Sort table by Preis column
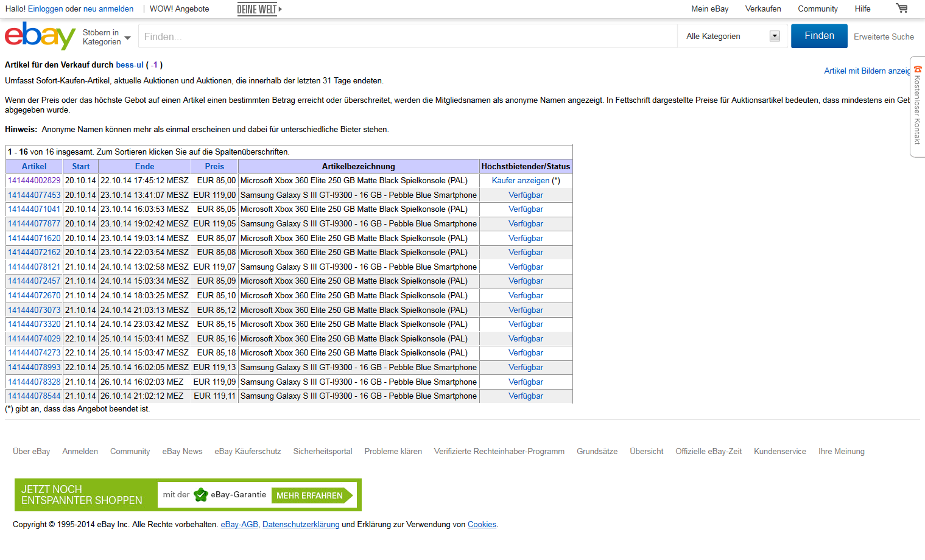The height and width of the screenshot is (560, 925). pos(214,166)
